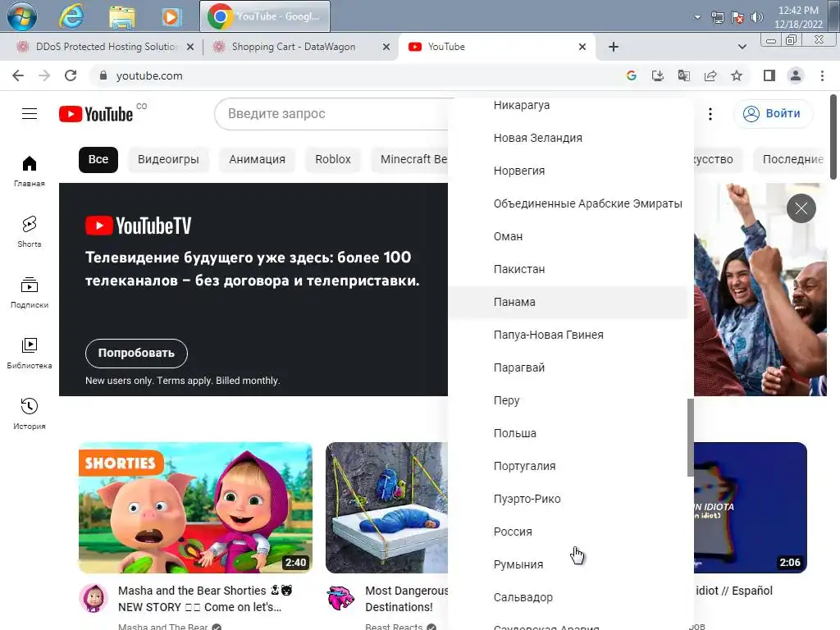
Task: Click the browser back arrow
Action: tap(18, 75)
